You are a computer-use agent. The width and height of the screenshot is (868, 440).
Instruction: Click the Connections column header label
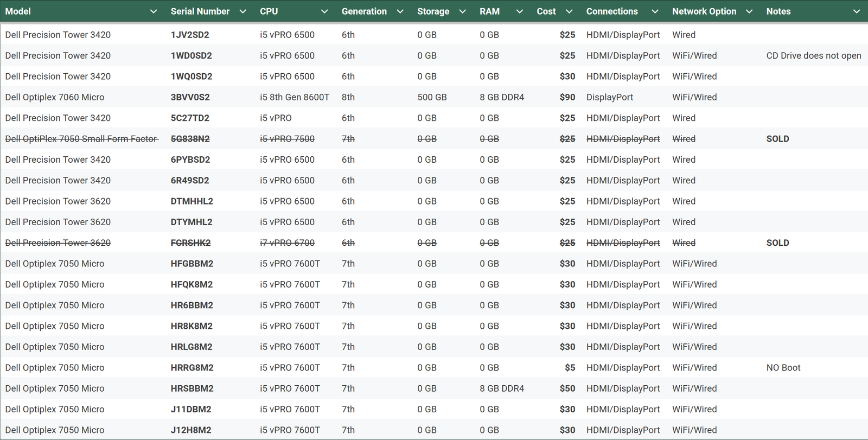point(612,11)
